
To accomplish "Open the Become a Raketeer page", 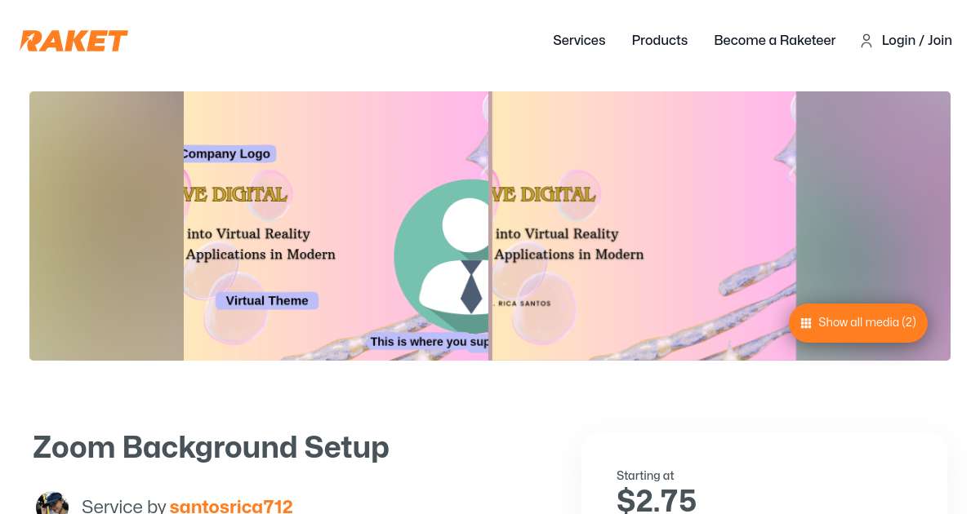I will (x=774, y=40).
